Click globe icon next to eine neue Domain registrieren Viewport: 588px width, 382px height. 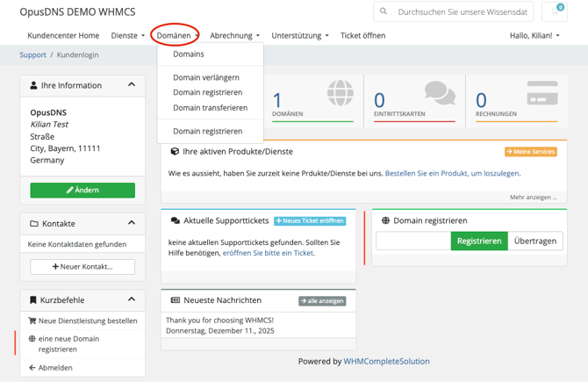point(32,338)
